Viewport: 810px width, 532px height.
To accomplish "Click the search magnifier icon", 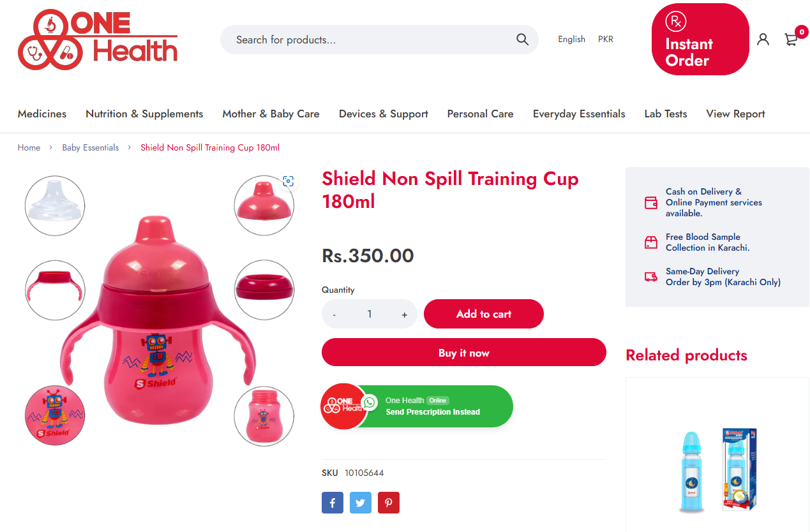I will (522, 40).
